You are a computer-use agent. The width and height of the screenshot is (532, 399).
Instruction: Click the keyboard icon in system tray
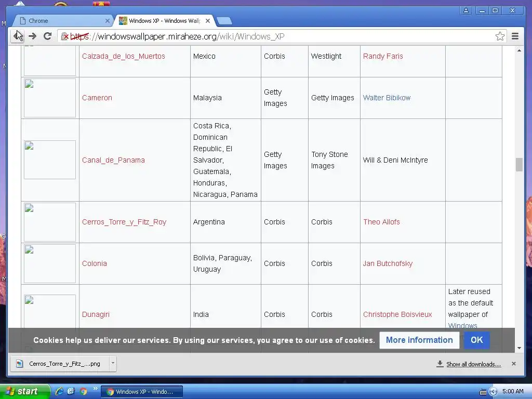coord(483,392)
